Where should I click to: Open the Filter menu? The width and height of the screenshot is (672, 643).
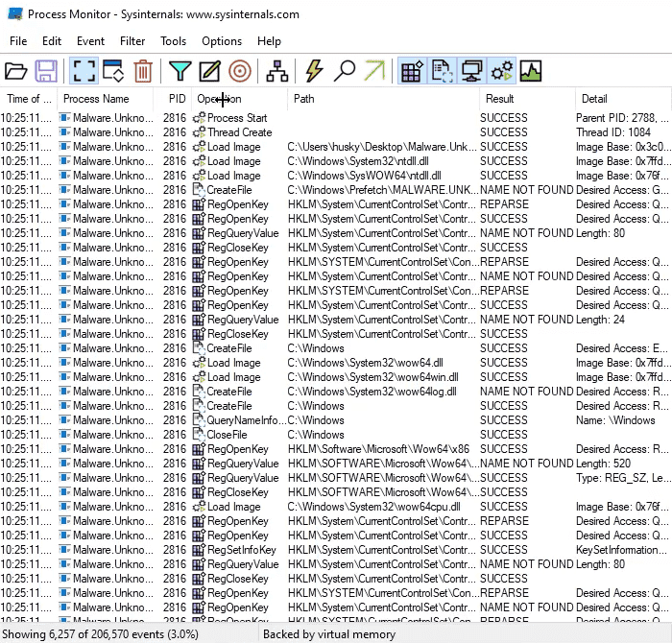(x=132, y=41)
